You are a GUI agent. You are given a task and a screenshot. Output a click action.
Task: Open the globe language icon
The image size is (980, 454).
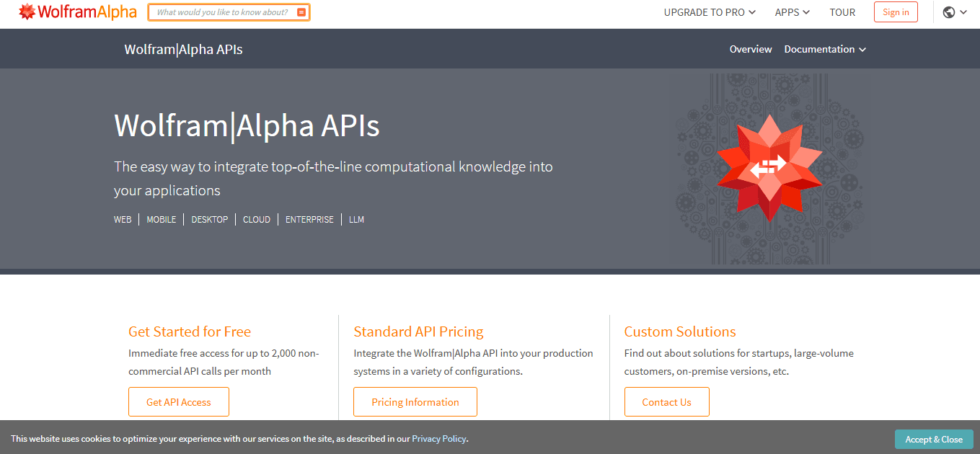pyautogui.click(x=949, y=12)
